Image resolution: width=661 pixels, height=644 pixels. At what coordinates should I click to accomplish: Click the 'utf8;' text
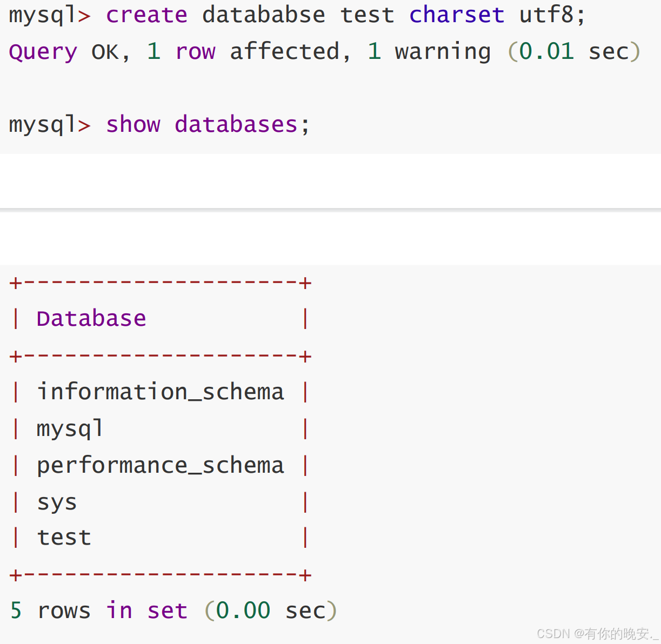[x=552, y=15]
